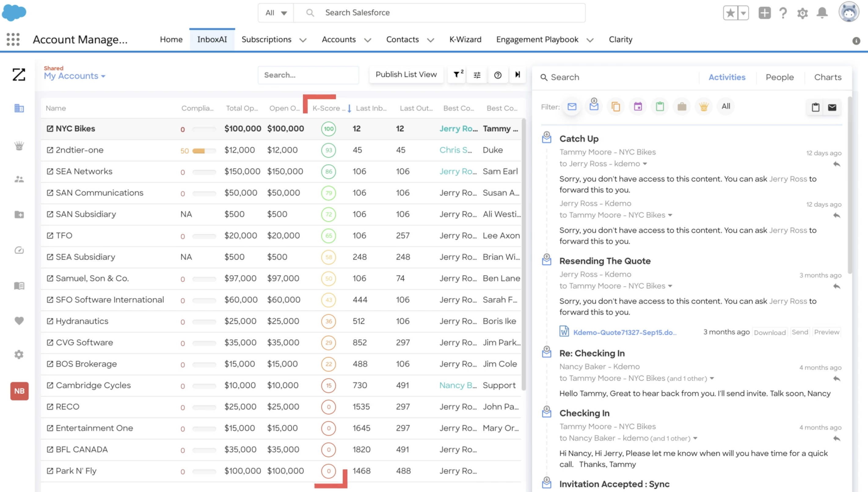Open the My Accounts list view dropdown
Image resolution: width=868 pixels, height=492 pixels.
coord(75,76)
